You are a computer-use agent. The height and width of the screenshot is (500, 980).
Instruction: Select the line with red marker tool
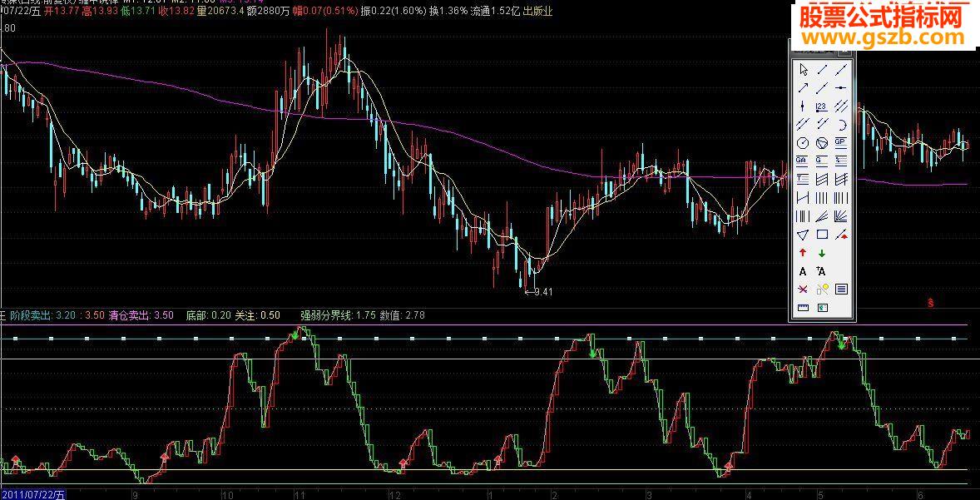coord(840,235)
